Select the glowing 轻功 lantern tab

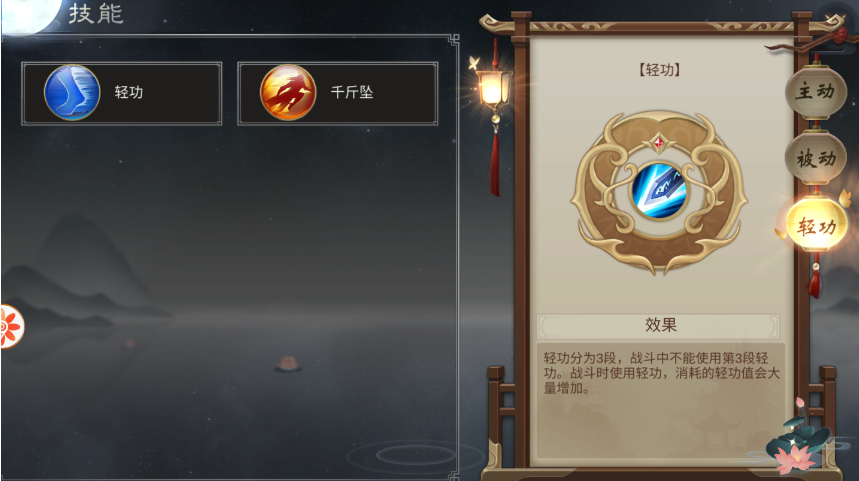coord(816,225)
